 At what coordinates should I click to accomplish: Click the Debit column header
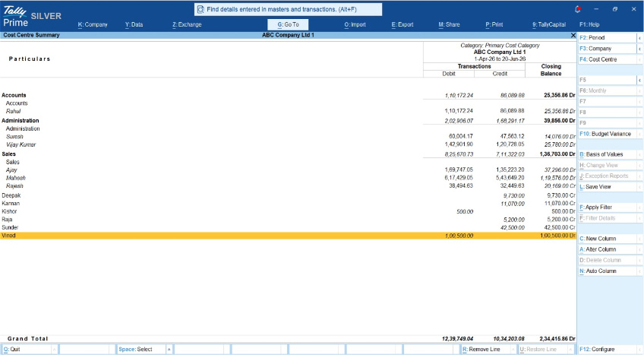point(449,74)
